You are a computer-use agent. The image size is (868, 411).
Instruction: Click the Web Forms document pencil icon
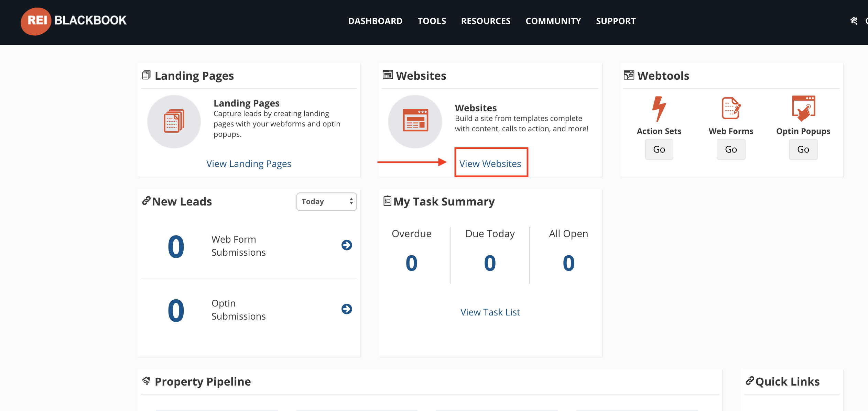[731, 108]
